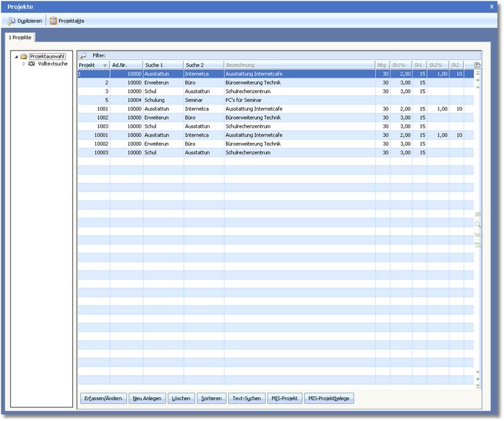Click the Duplizieren toolbar icon
The height and width of the screenshot is (421, 504).
pos(12,21)
